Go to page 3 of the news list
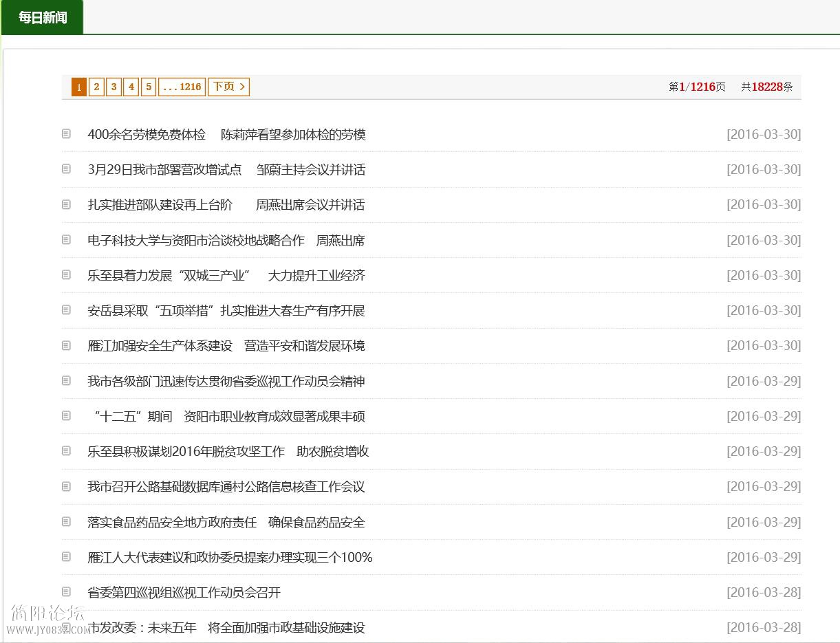 114,87
